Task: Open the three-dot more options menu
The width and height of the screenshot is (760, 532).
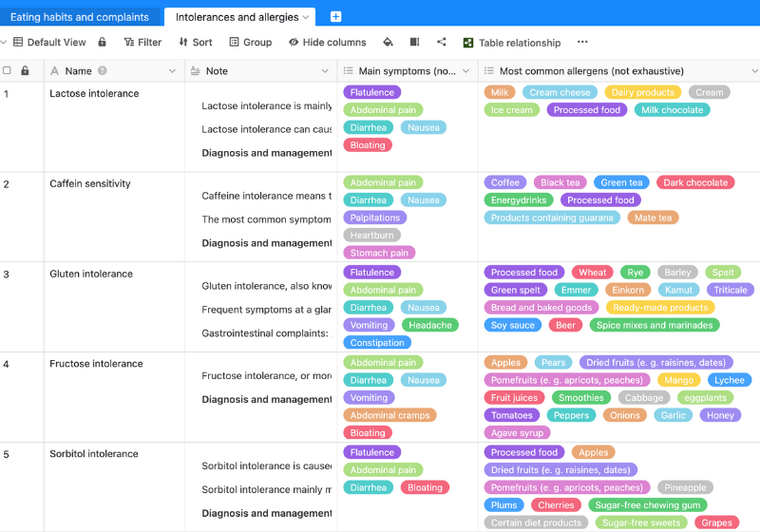Action: 582,42
